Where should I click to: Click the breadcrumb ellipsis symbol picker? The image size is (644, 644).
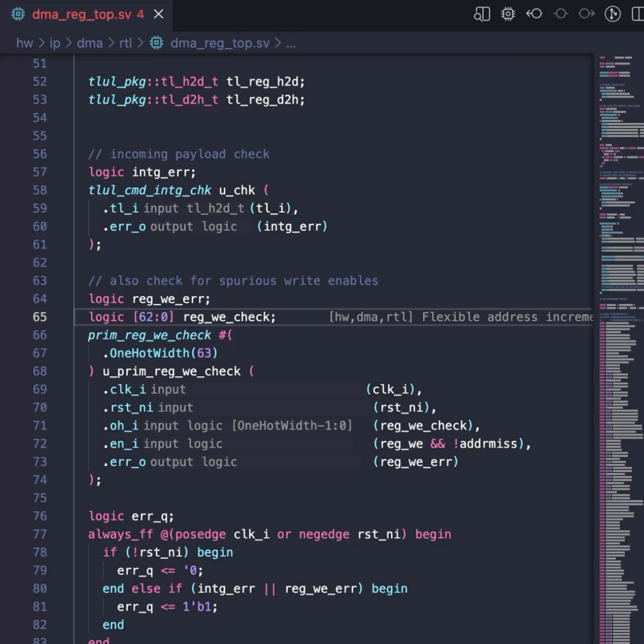click(x=291, y=43)
